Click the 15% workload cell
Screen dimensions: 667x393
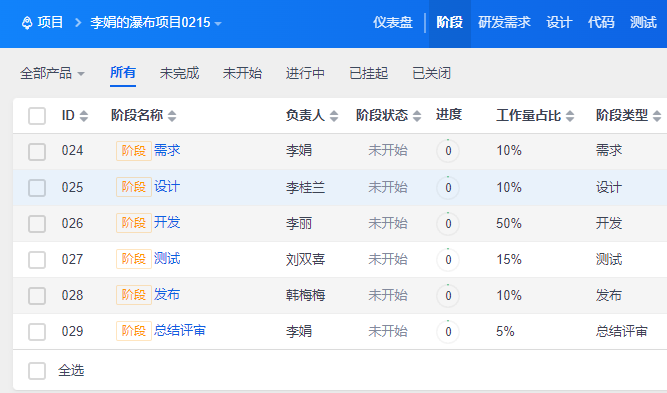(509, 259)
